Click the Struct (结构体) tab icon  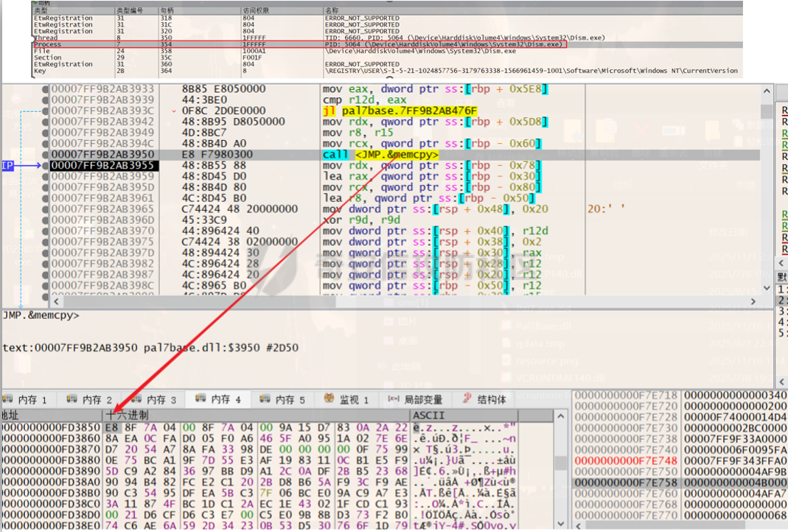click(x=467, y=399)
